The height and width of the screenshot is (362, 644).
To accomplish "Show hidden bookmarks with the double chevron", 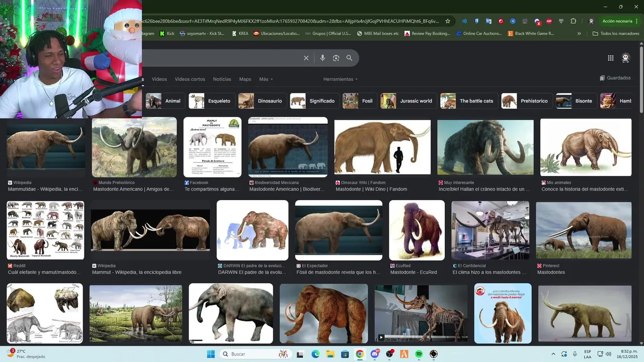I will coord(579,34).
